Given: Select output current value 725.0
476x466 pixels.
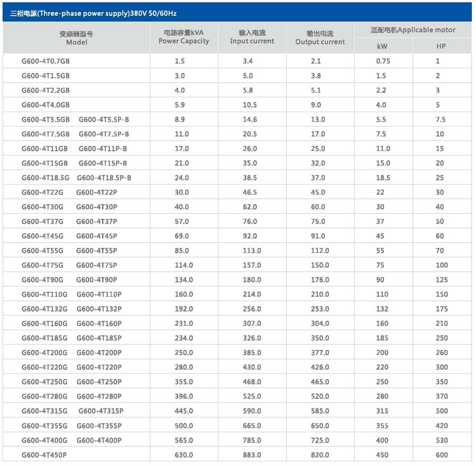Looking at the screenshot, I should coord(320,440).
